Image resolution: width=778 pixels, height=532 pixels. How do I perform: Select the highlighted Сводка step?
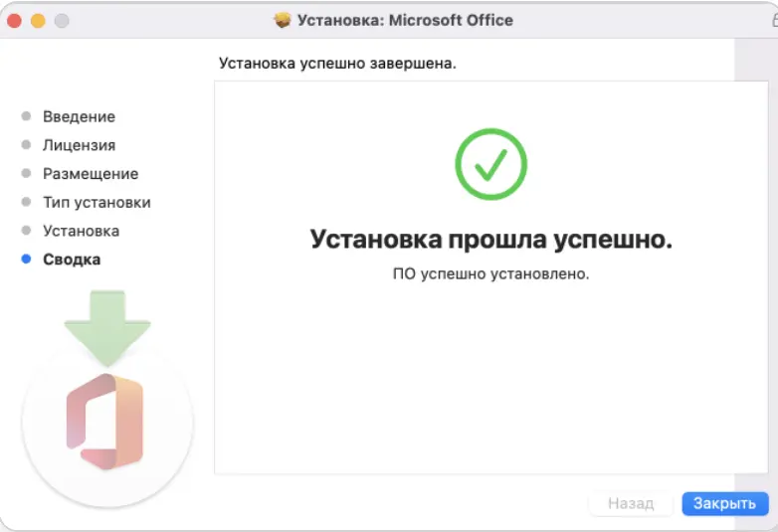[72, 260]
